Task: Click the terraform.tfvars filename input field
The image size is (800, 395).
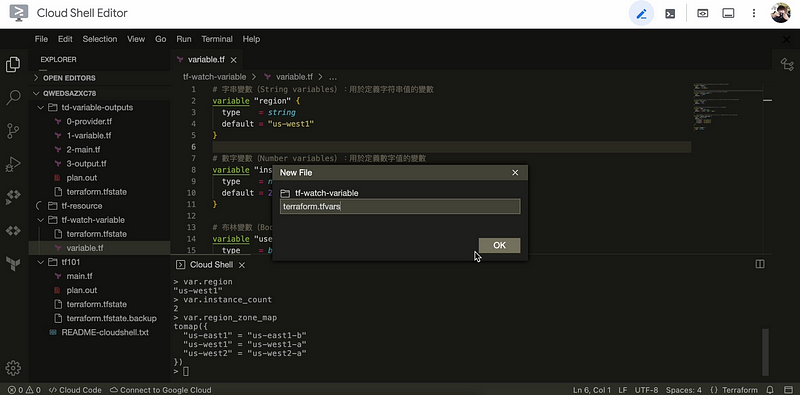Action: (400, 207)
